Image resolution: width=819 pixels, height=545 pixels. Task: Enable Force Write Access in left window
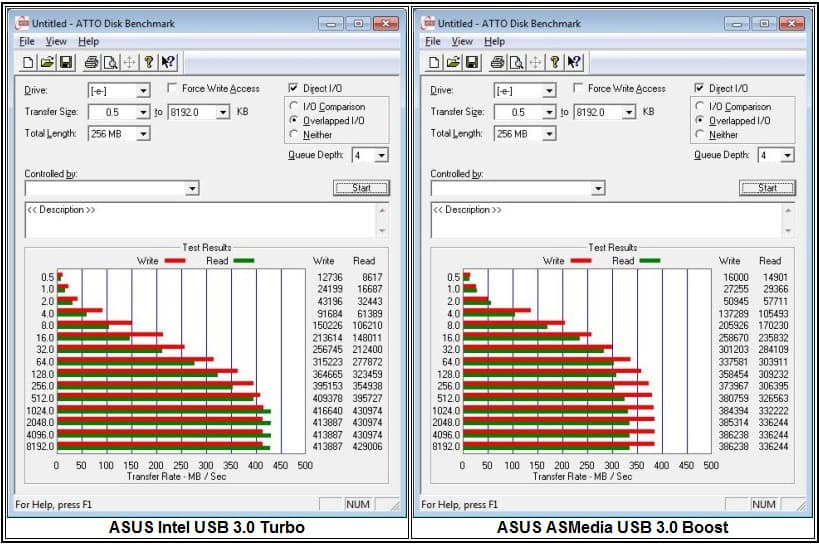coord(173,89)
